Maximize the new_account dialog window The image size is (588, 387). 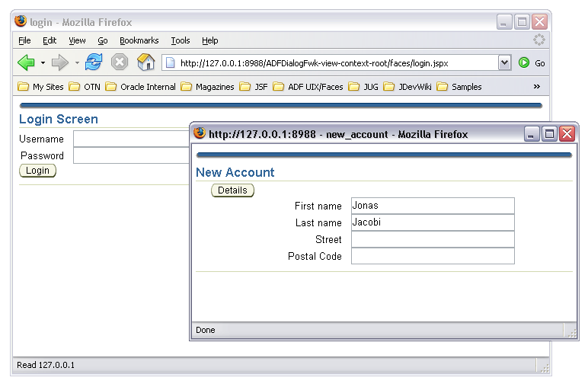pyautogui.click(x=549, y=134)
